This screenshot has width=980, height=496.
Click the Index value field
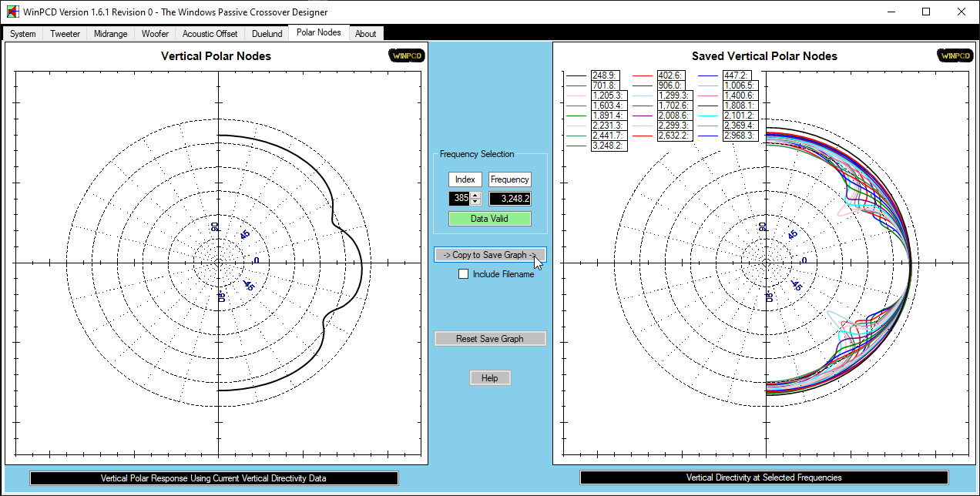click(x=460, y=199)
